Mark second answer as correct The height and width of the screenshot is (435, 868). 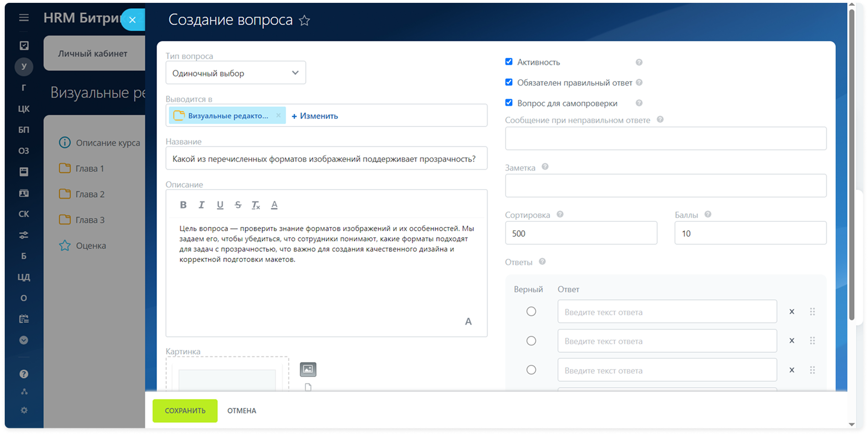tap(531, 341)
